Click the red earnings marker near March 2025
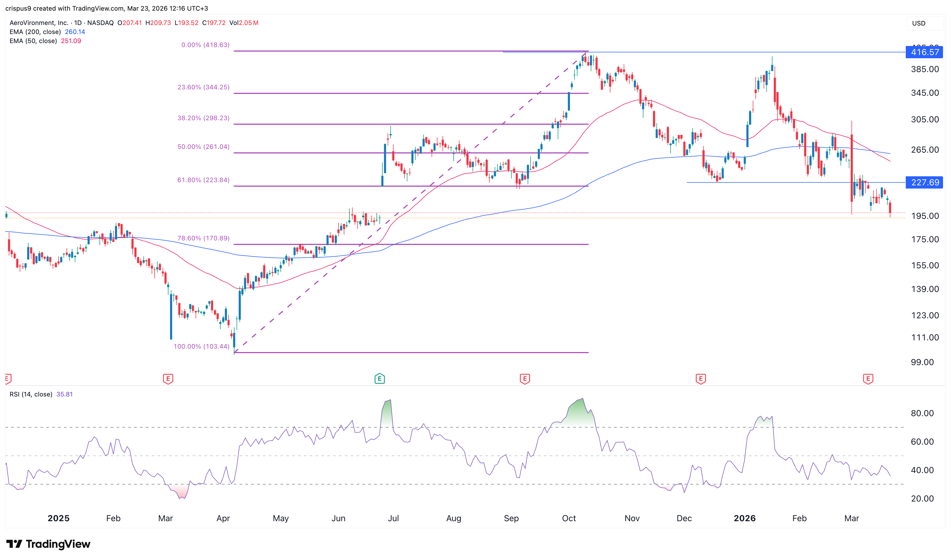 click(168, 378)
